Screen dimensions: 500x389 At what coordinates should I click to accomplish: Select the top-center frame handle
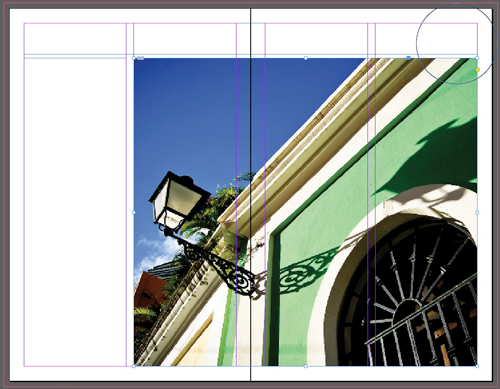pyautogui.click(x=306, y=58)
